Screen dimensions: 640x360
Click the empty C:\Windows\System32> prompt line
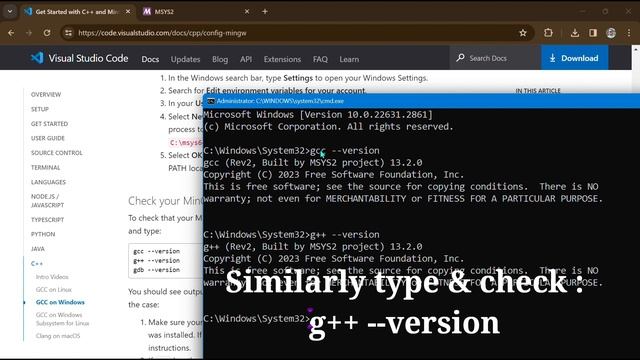point(257,318)
